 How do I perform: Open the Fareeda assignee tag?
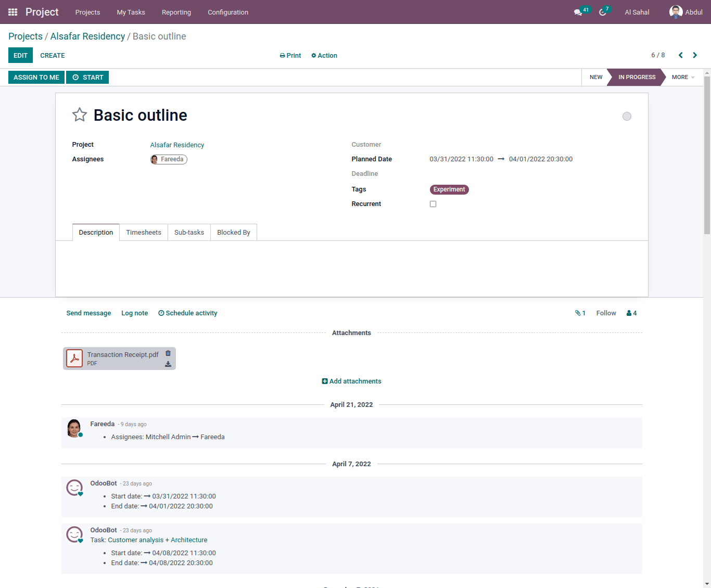[x=169, y=159]
